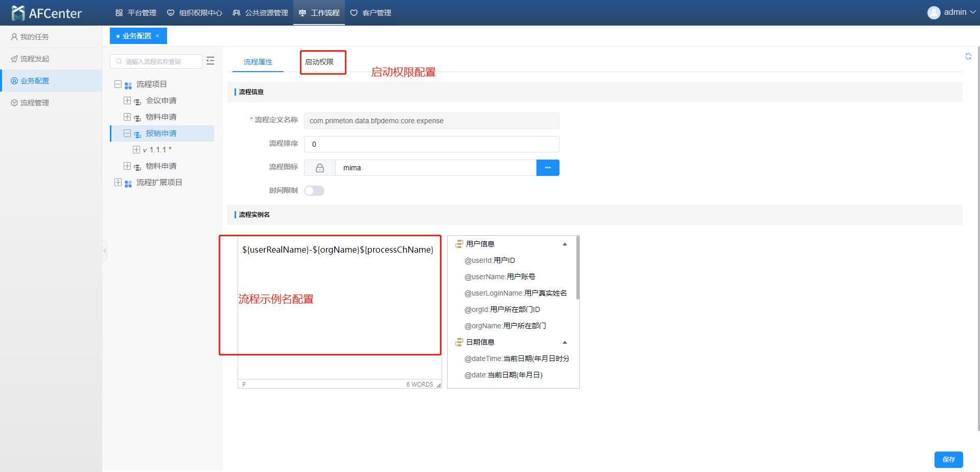Select 我的任务 in the sidebar

(x=34, y=36)
